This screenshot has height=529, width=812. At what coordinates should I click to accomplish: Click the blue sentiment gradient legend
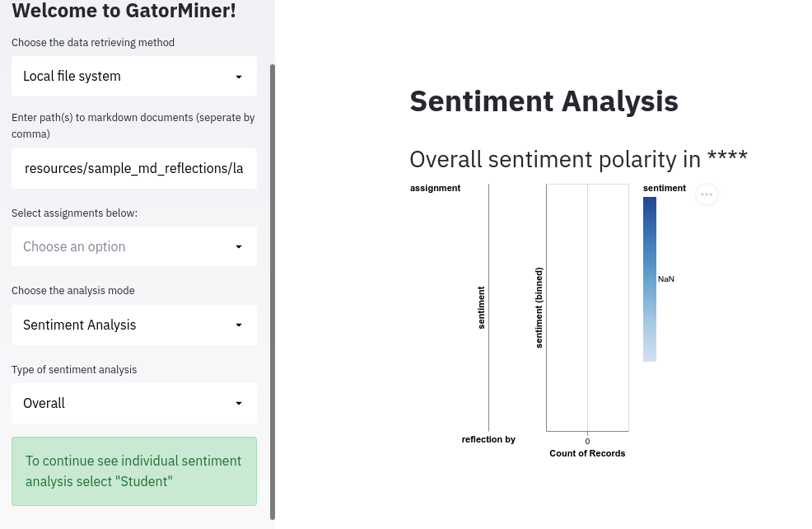(x=650, y=279)
